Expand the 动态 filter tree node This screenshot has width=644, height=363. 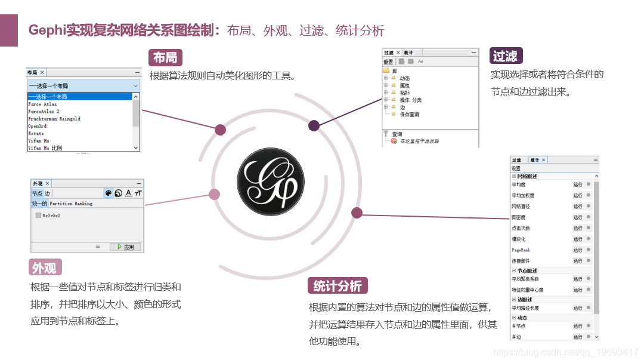386,78
